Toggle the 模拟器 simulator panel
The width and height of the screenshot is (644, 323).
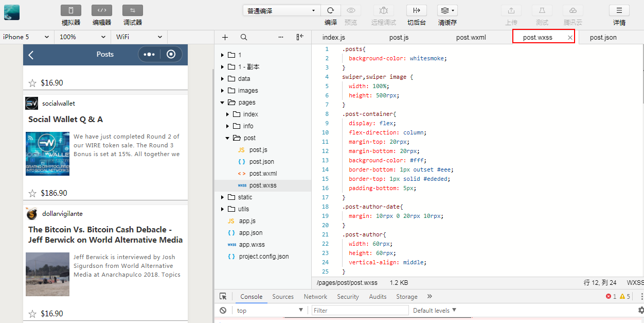71,10
